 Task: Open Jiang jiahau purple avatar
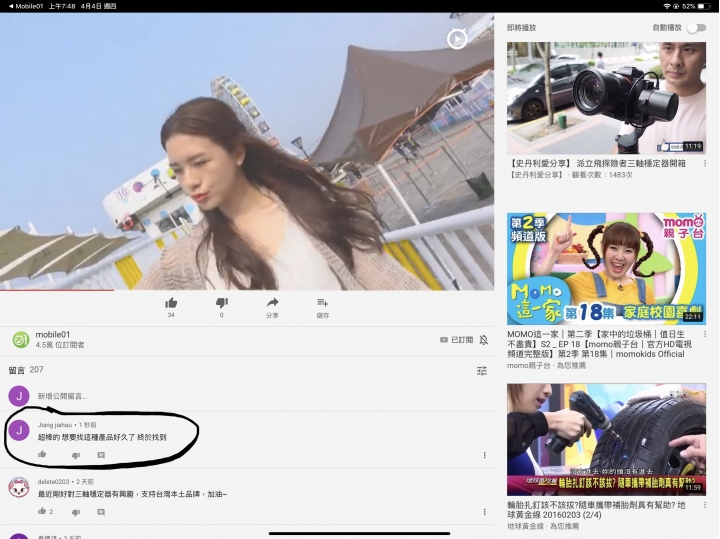pos(19,431)
